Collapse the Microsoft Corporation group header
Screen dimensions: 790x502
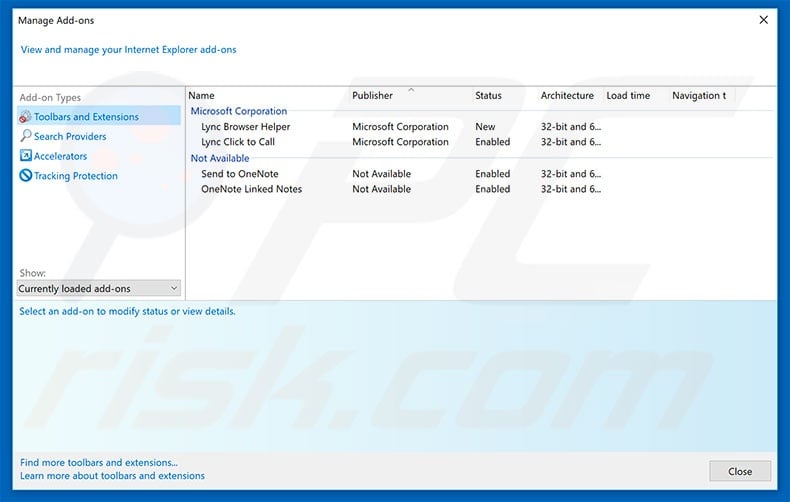(x=239, y=111)
